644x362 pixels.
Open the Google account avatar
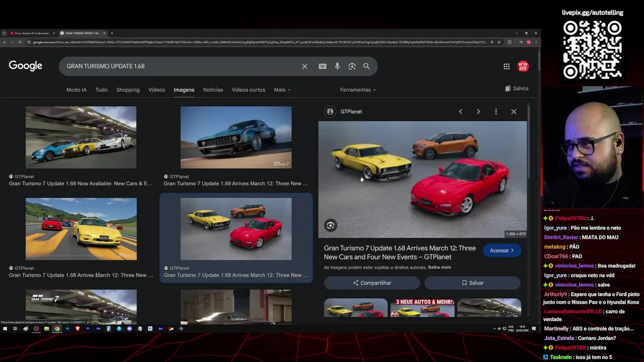[x=523, y=66]
